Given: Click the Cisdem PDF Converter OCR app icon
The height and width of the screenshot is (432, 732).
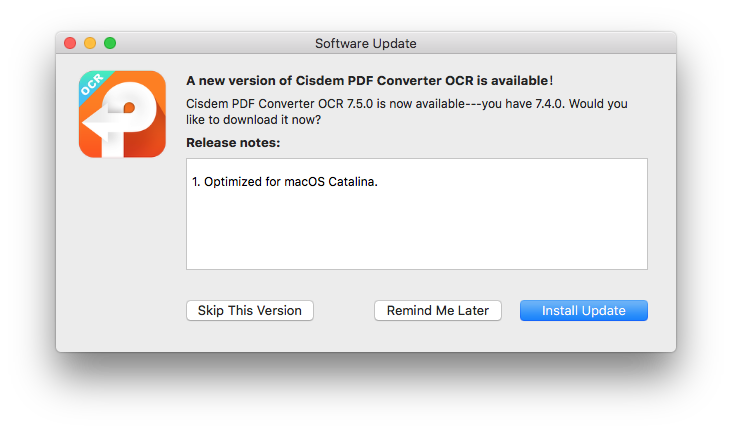Looking at the screenshot, I should (121, 114).
